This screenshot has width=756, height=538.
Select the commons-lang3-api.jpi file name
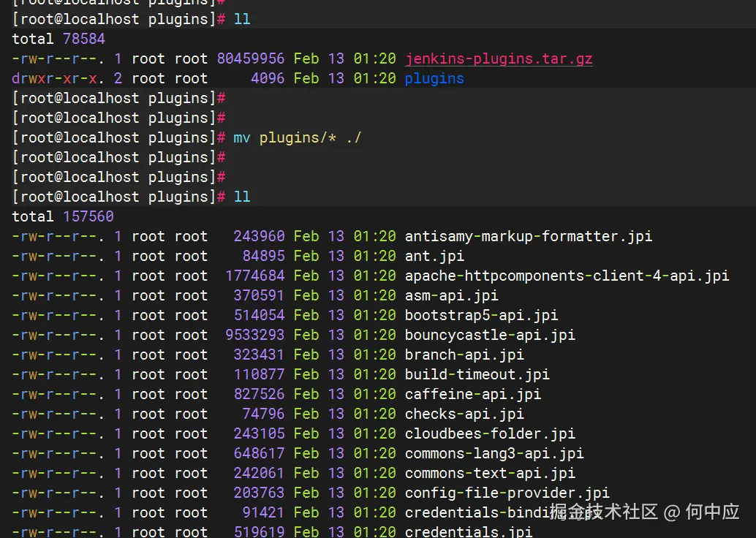click(494, 454)
